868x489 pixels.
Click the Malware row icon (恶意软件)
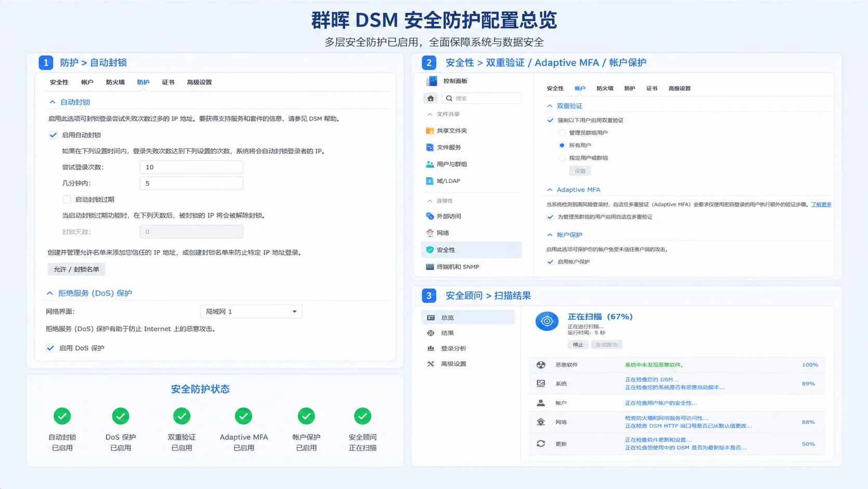tap(541, 365)
